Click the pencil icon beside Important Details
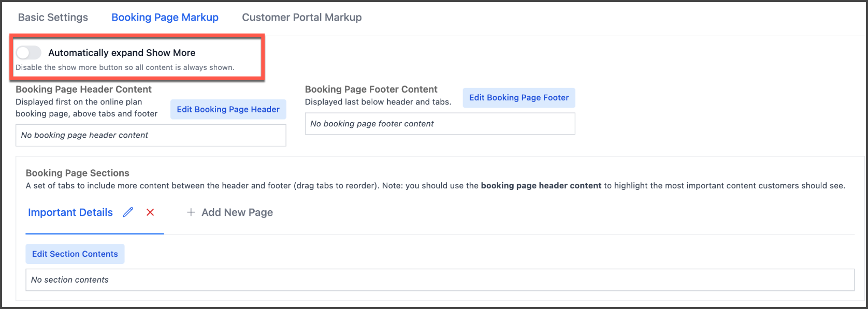Screen dimensions: 868x309 (128, 212)
